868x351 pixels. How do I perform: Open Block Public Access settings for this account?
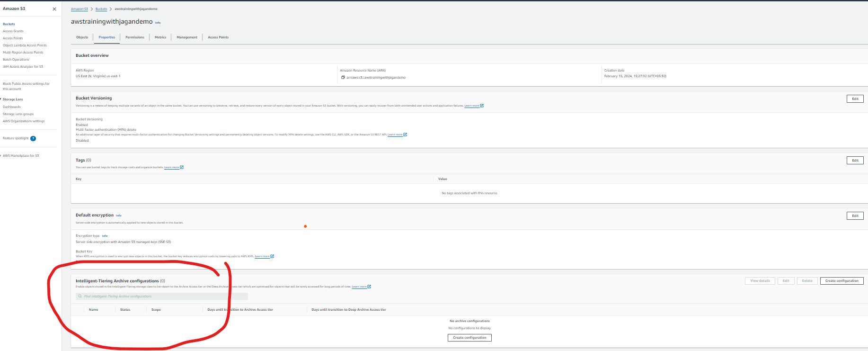pos(26,86)
